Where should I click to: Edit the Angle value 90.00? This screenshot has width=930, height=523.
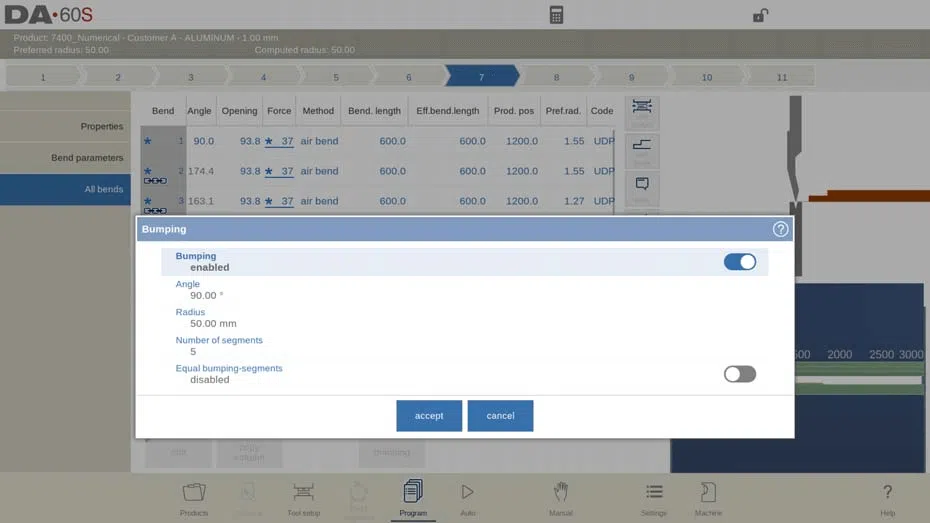click(x=206, y=295)
